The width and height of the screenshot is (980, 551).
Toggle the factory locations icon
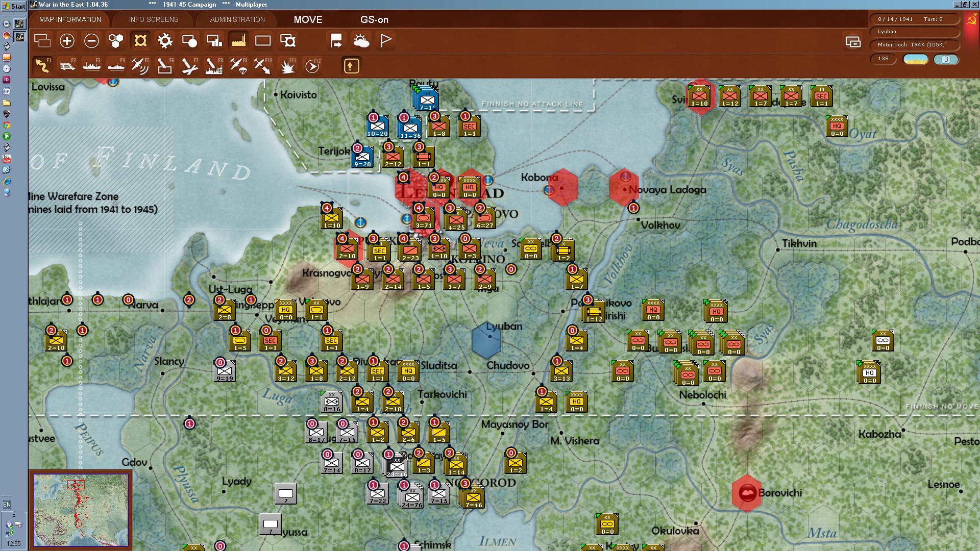pyautogui.click(x=238, y=41)
